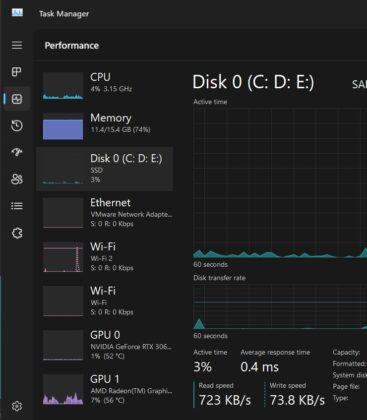367x420 pixels.
Task: Select the Wi-Fi entry labeled Wi-Fi
Action: (x=104, y=301)
